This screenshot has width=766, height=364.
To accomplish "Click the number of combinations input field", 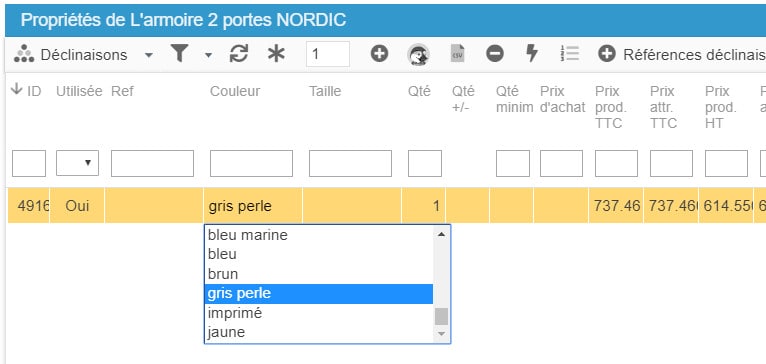I will point(328,54).
